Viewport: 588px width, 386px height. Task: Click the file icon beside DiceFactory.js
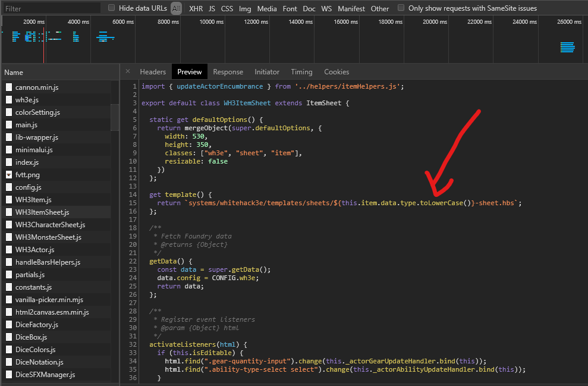pyautogui.click(x=9, y=325)
